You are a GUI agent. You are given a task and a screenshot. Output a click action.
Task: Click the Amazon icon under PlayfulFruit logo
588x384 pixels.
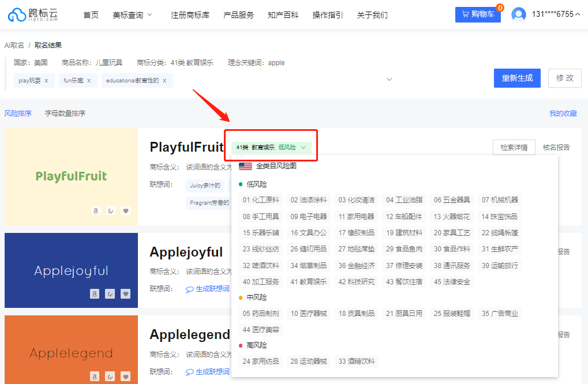click(95, 210)
